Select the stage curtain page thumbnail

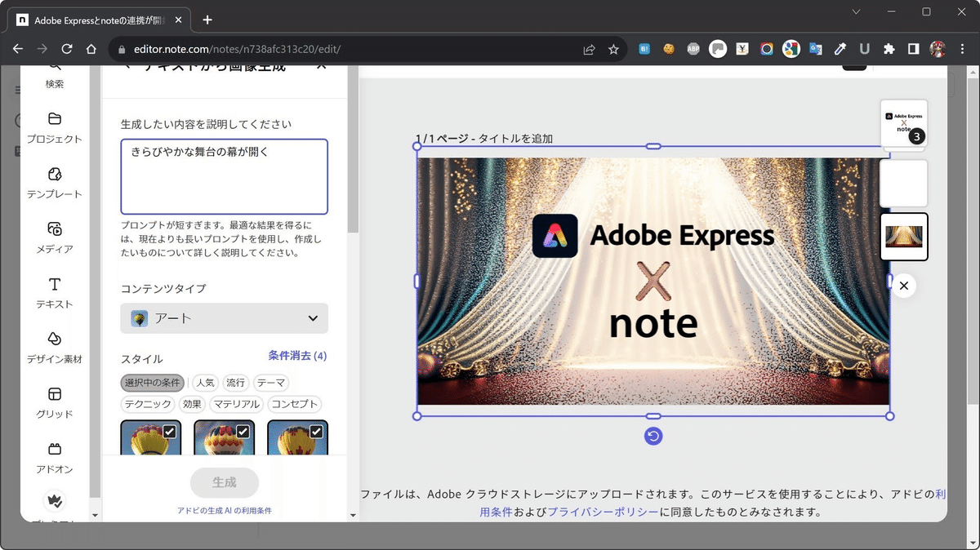click(x=903, y=237)
